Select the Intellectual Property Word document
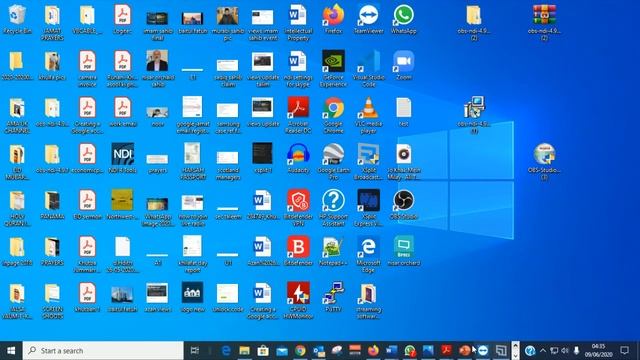The image size is (640, 360). [x=298, y=22]
